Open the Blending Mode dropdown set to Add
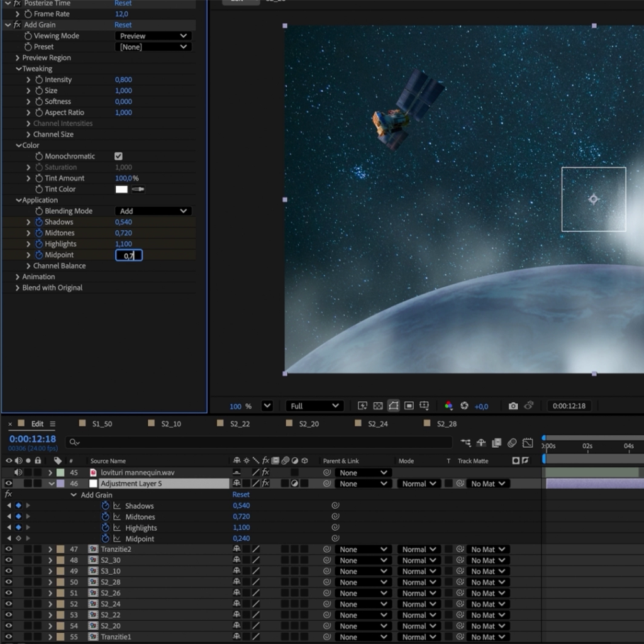This screenshot has height=644, width=644. (153, 211)
